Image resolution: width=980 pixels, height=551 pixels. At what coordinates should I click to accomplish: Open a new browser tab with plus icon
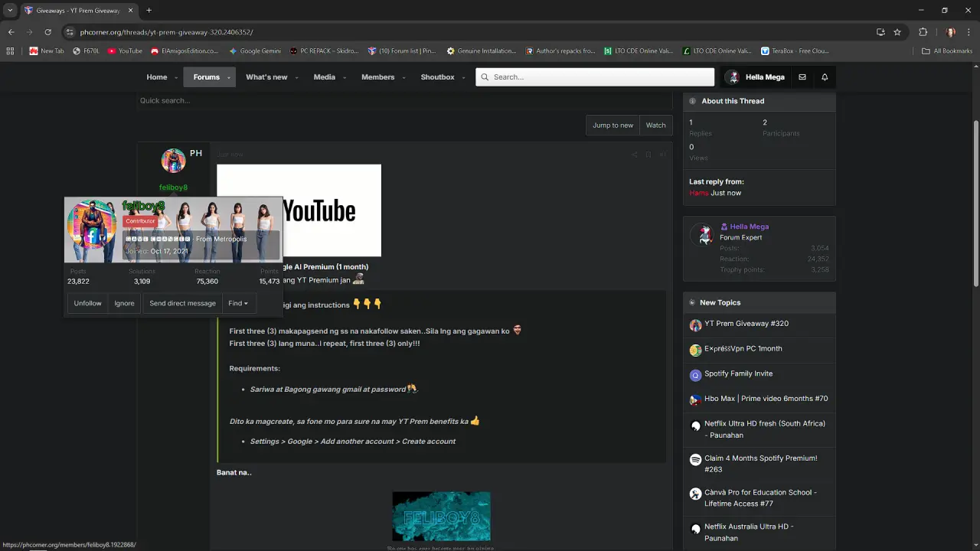pos(149,11)
